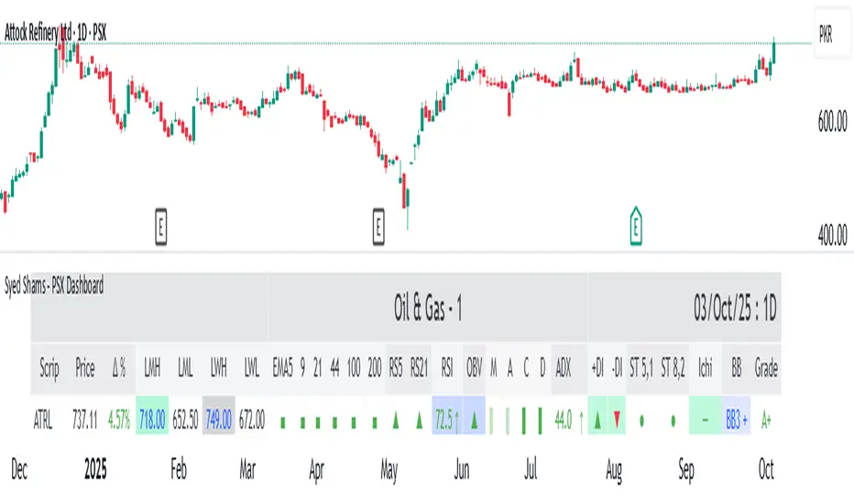
Task: Click the green +DI up triangle
Action: point(597,421)
